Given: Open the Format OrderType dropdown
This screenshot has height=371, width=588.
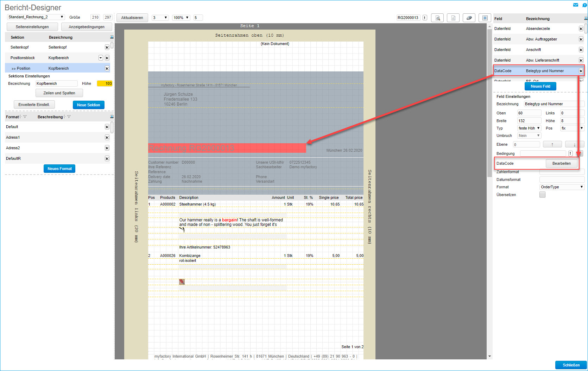Looking at the screenshot, I should coord(562,187).
